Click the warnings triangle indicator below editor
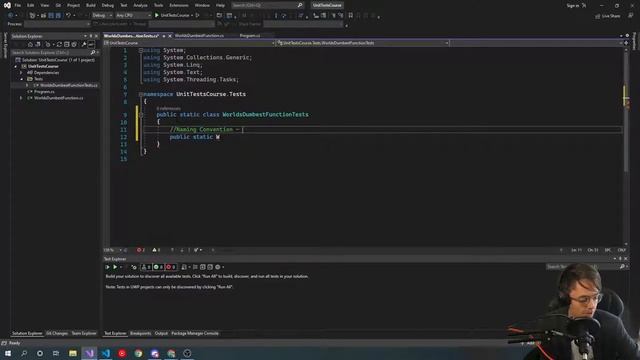 click(x=156, y=250)
